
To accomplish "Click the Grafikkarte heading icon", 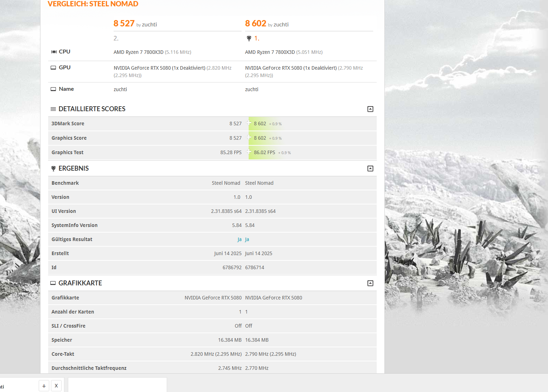I will [53, 283].
